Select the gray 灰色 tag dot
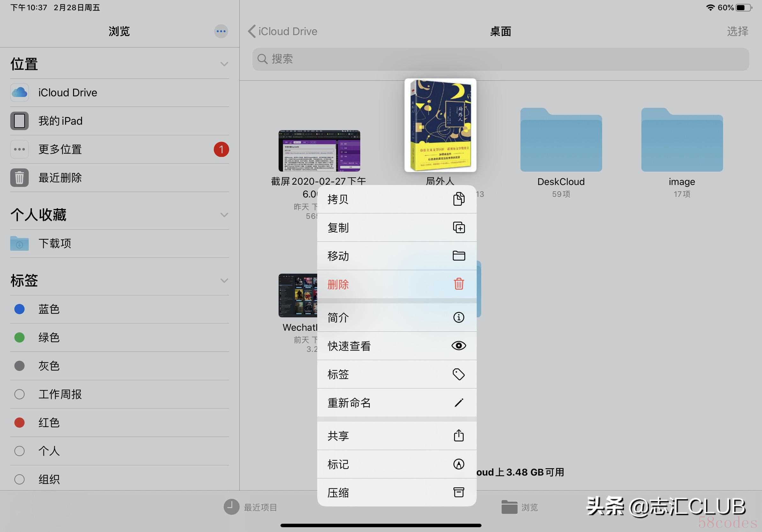This screenshot has width=762, height=532. 19,366
